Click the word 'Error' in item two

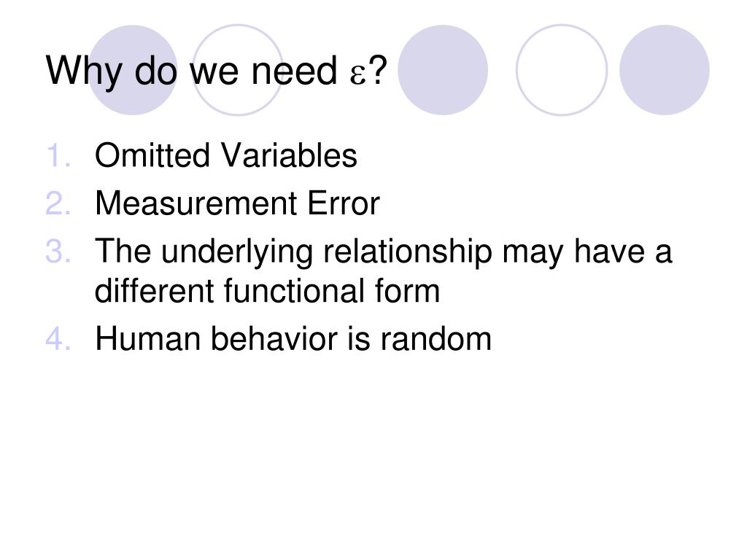click(344, 203)
